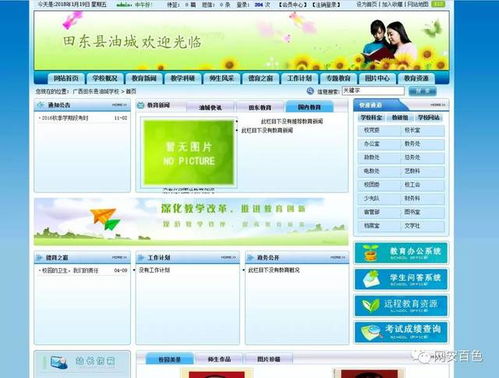Focus the keyword search input field

[373, 91]
